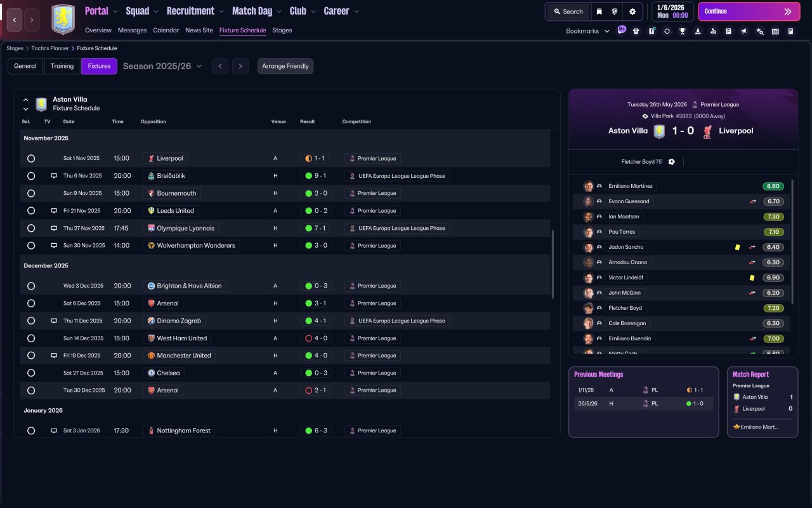Switch to the Training tab
The image size is (812, 508).
point(62,66)
